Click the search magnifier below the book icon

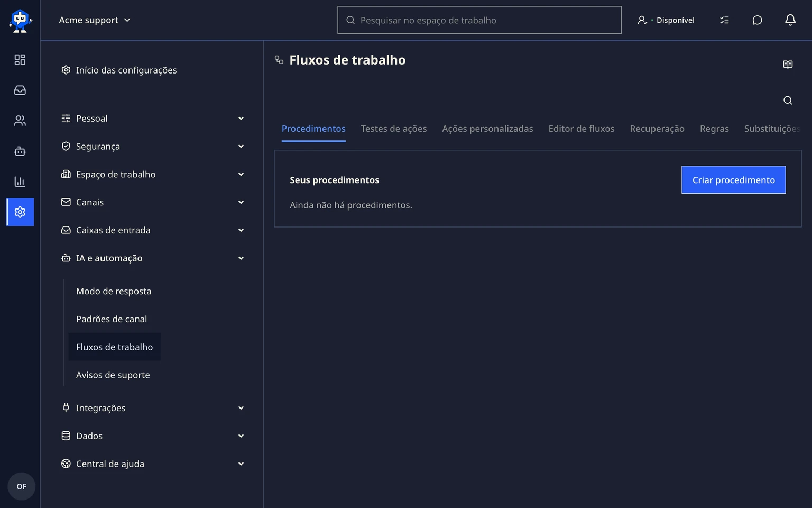coord(788,101)
